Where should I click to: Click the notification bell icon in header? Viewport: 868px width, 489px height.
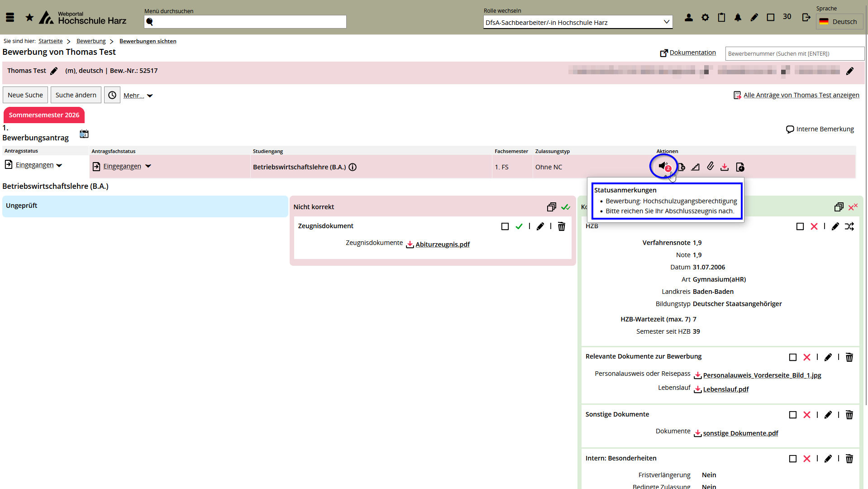coord(738,18)
